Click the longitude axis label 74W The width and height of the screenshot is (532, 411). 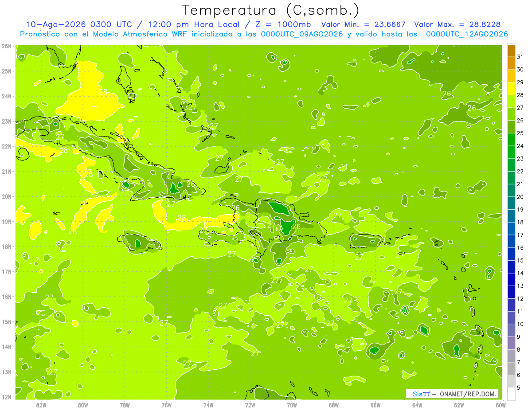pos(208,405)
